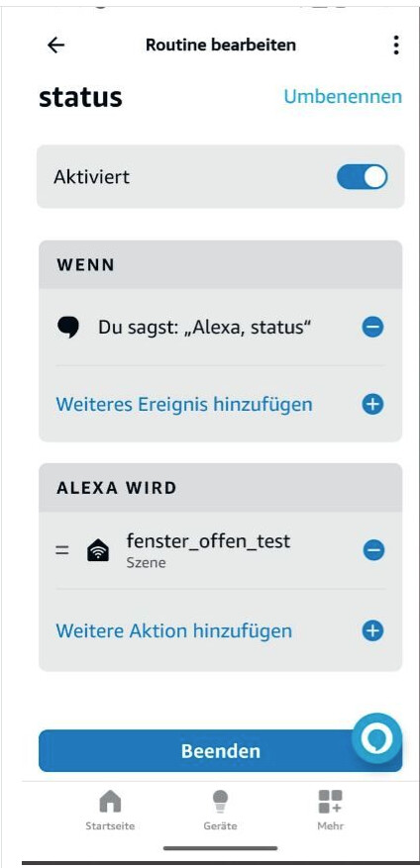420x868 pixels.
Task: Tap the speech bubble trigger icon
Action: coord(68,328)
